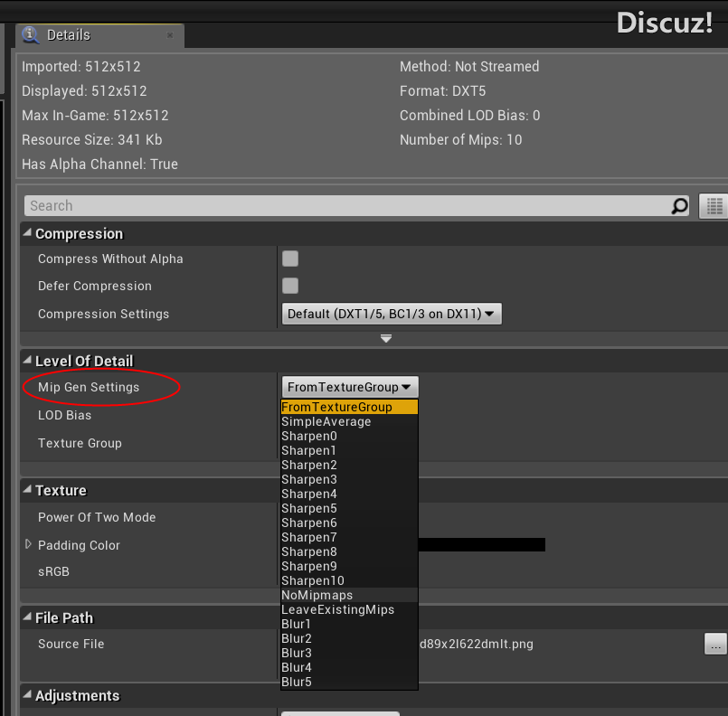This screenshot has height=716, width=728.
Task: Choose SimpleAverage mip option
Action: pos(326,421)
